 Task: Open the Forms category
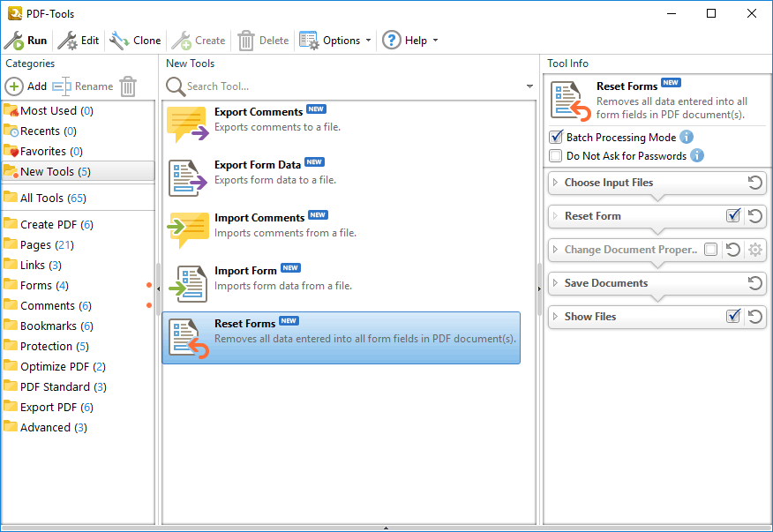[78, 285]
